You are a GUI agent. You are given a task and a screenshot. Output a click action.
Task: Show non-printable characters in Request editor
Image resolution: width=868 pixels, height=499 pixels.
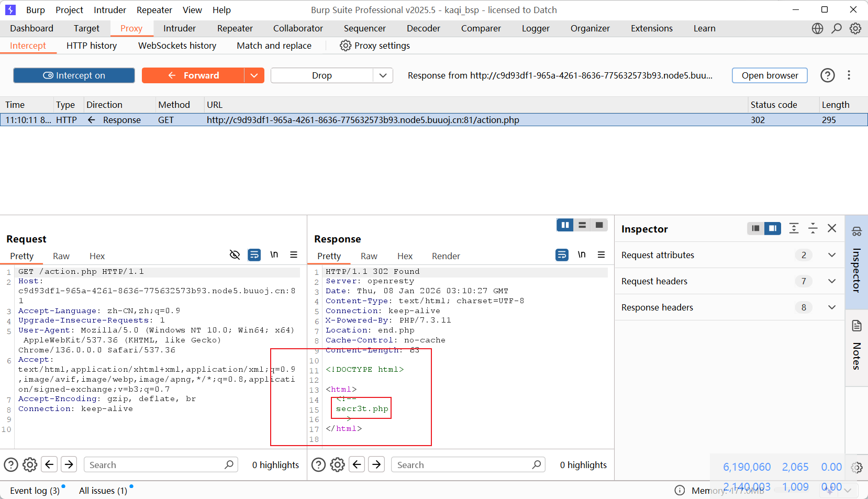[x=274, y=255]
